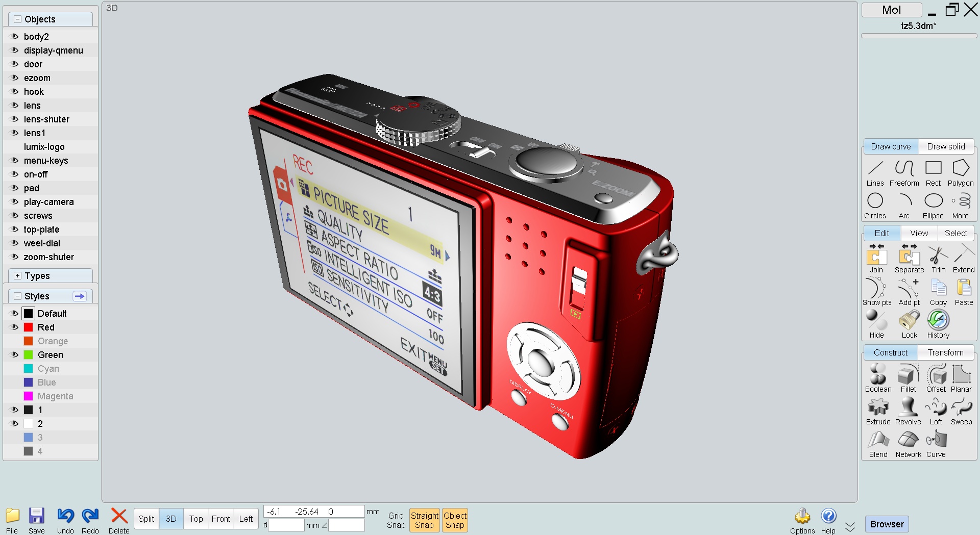Hide selected objects with Hide tool

[877, 324]
